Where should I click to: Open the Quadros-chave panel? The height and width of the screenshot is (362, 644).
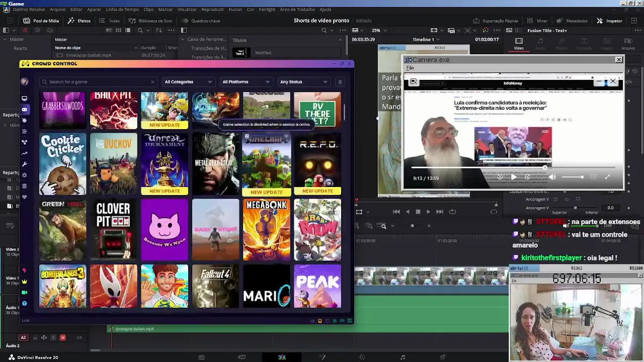click(x=201, y=21)
